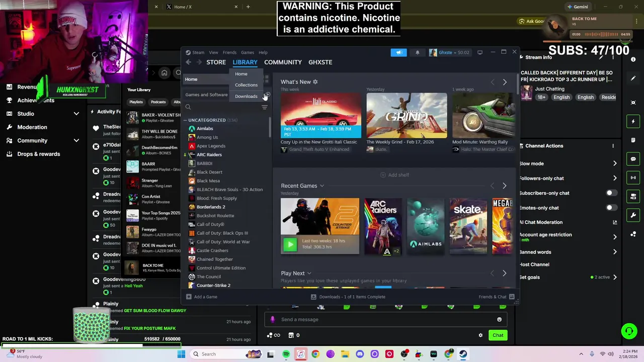The image size is (644, 362).
Task: Open Friends menu in Steam
Action: tap(229, 52)
